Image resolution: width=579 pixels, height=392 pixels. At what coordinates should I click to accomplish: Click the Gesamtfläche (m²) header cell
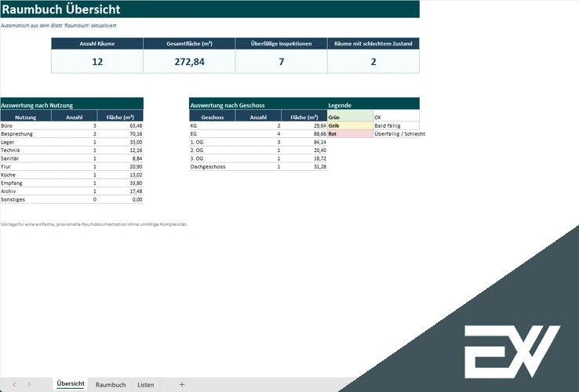189,44
